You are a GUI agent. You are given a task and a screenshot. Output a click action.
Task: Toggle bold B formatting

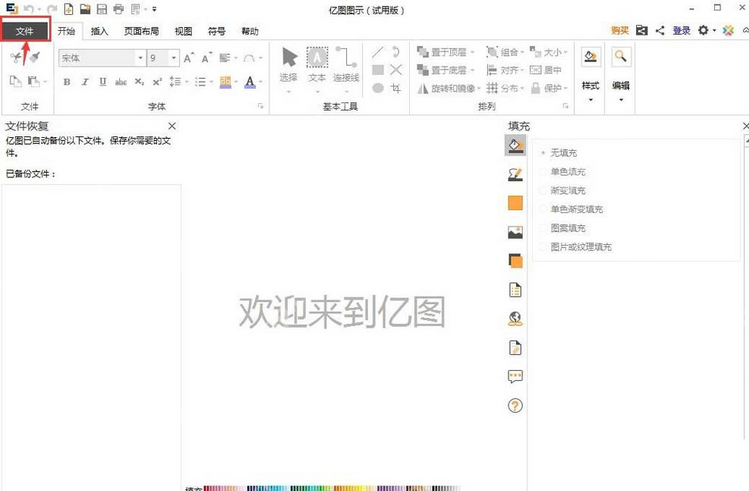67,82
